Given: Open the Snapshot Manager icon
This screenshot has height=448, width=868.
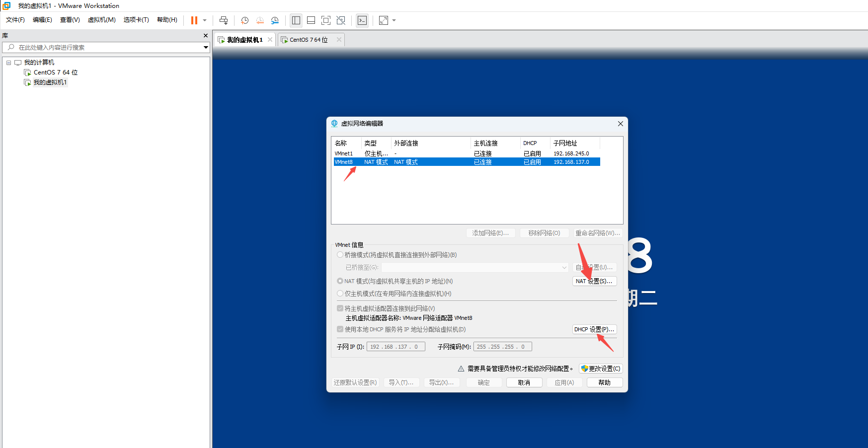Looking at the screenshot, I should [275, 20].
